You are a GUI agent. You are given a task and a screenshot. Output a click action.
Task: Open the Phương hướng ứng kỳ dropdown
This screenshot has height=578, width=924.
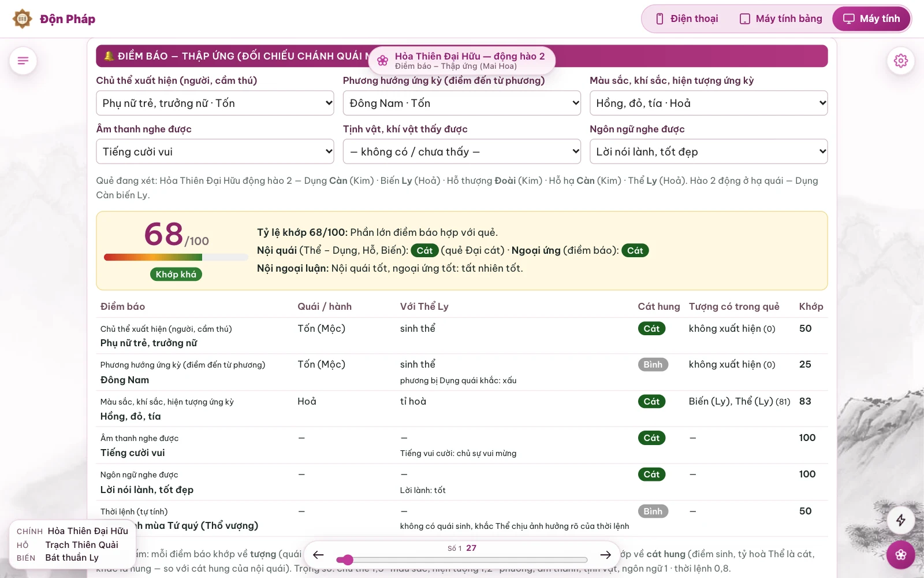point(462,103)
